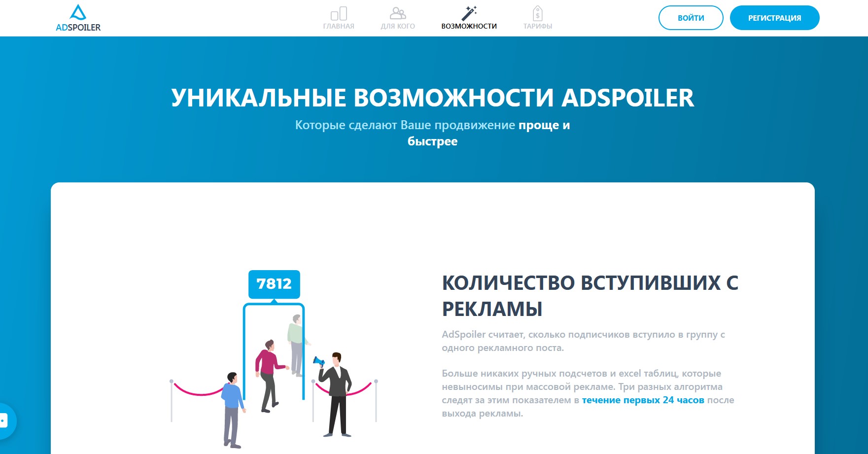Click the Тарифы price tag icon
Screen dimensions: 868x454
[x=537, y=13]
